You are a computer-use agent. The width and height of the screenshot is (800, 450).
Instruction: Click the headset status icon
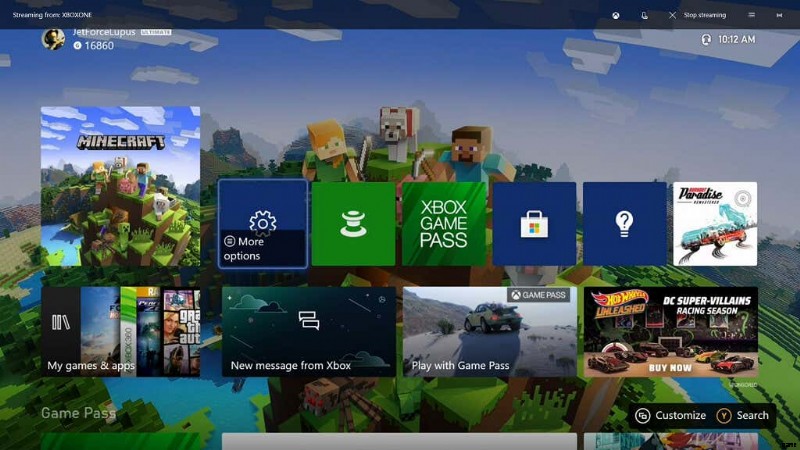pos(706,39)
